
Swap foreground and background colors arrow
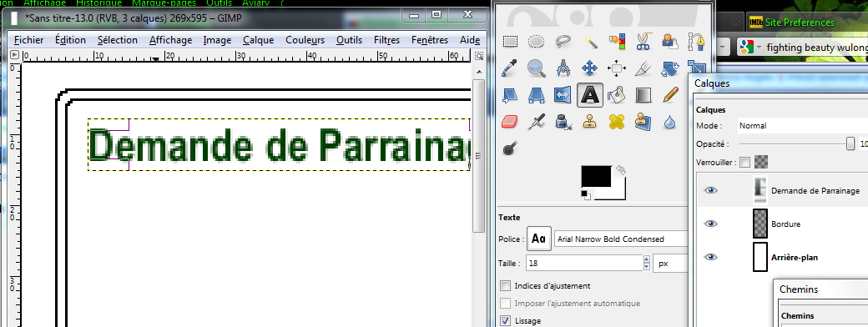point(621,170)
